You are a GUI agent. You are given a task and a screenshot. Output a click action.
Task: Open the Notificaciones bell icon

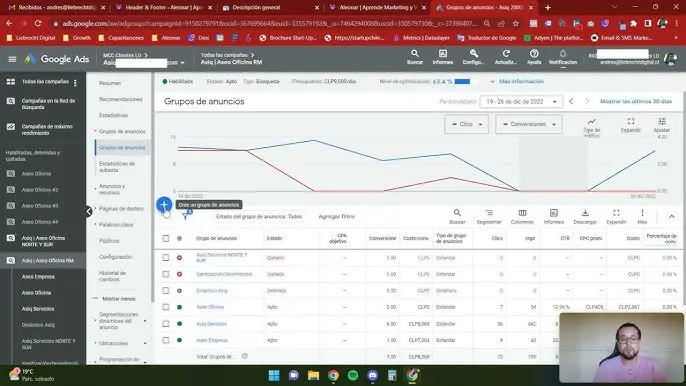tap(563, 57)
